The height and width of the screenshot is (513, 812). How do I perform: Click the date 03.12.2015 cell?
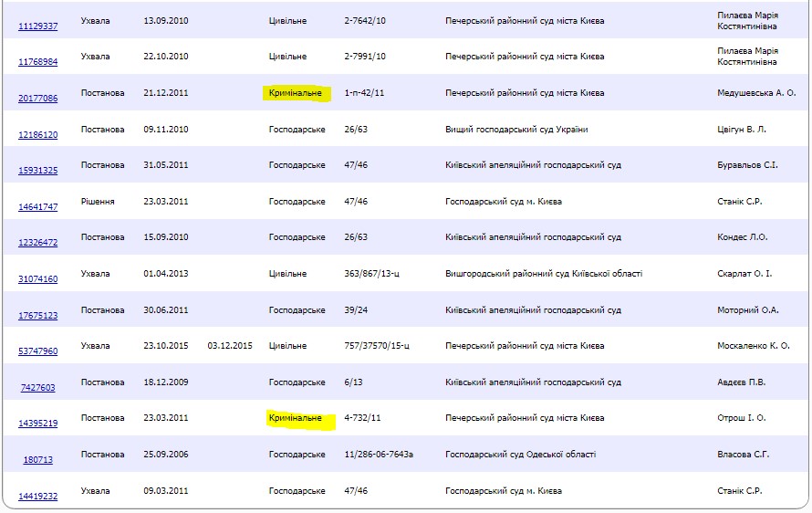coord(230,346)
